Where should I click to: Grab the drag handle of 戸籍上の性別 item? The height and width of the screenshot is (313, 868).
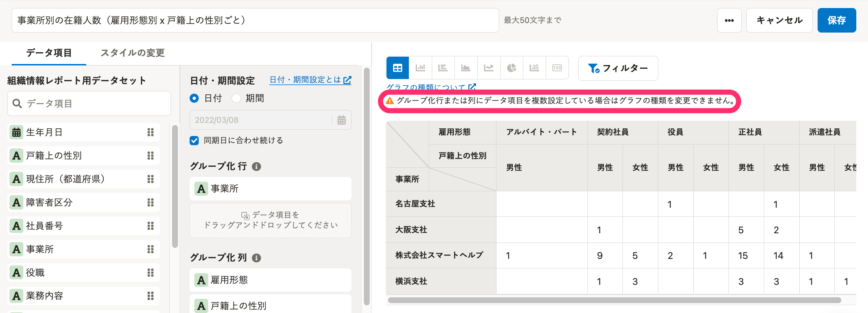(x=151, y=156)
